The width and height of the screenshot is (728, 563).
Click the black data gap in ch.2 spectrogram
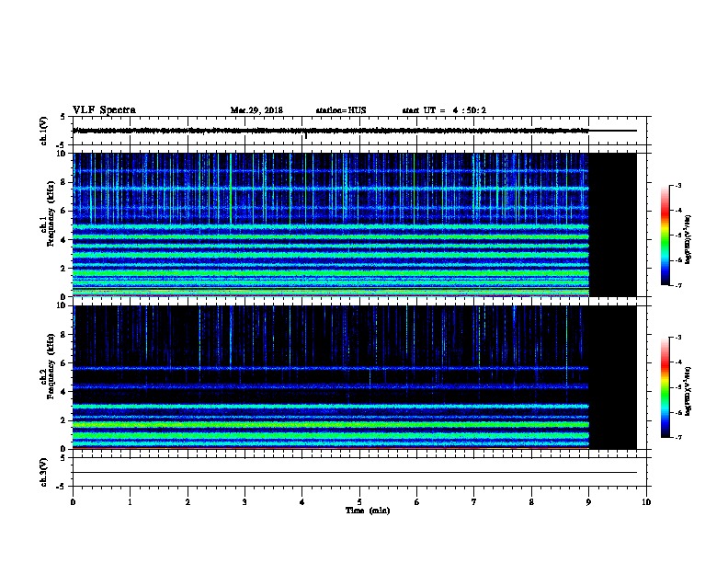coord(613,377)
